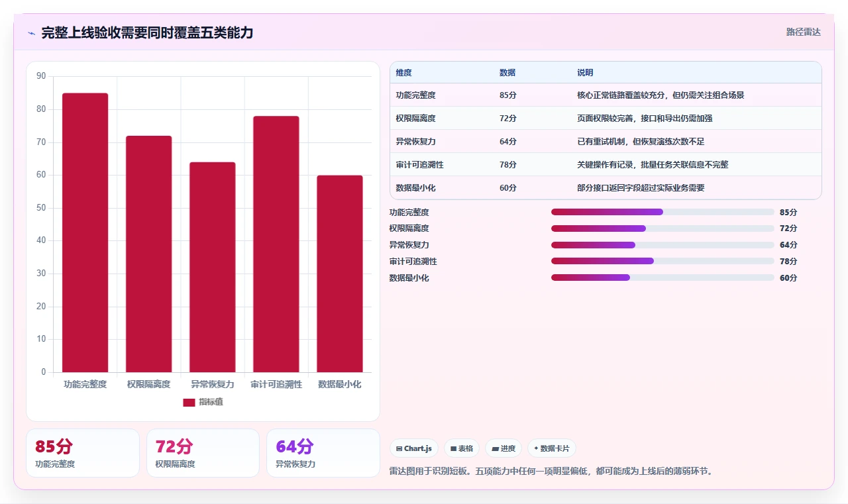Click the 部分接口返回字段 description cell

(696, 187)
